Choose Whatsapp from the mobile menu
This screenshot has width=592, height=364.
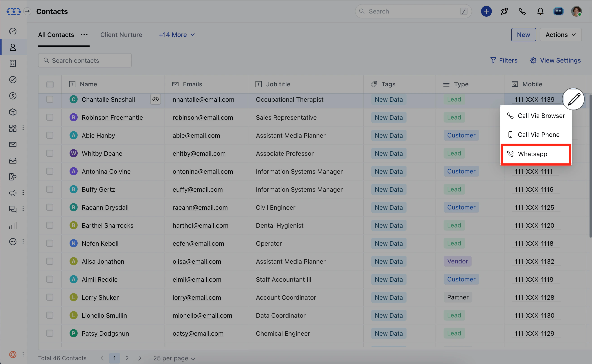click(x=536, y=154)
